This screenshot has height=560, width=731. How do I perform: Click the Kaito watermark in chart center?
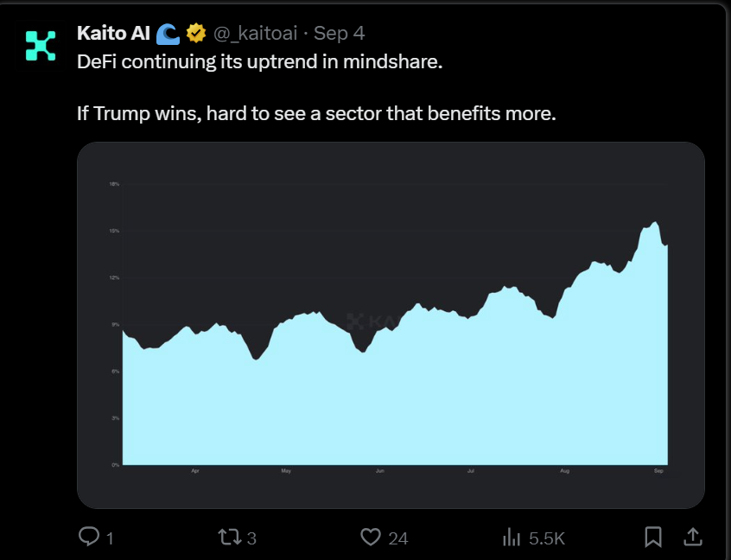[372, 321]
